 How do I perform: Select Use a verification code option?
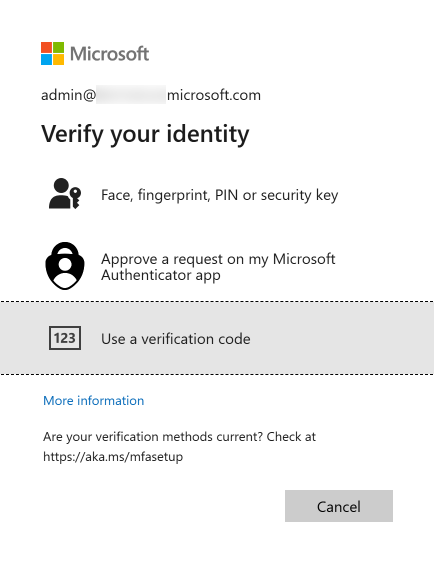217,338
